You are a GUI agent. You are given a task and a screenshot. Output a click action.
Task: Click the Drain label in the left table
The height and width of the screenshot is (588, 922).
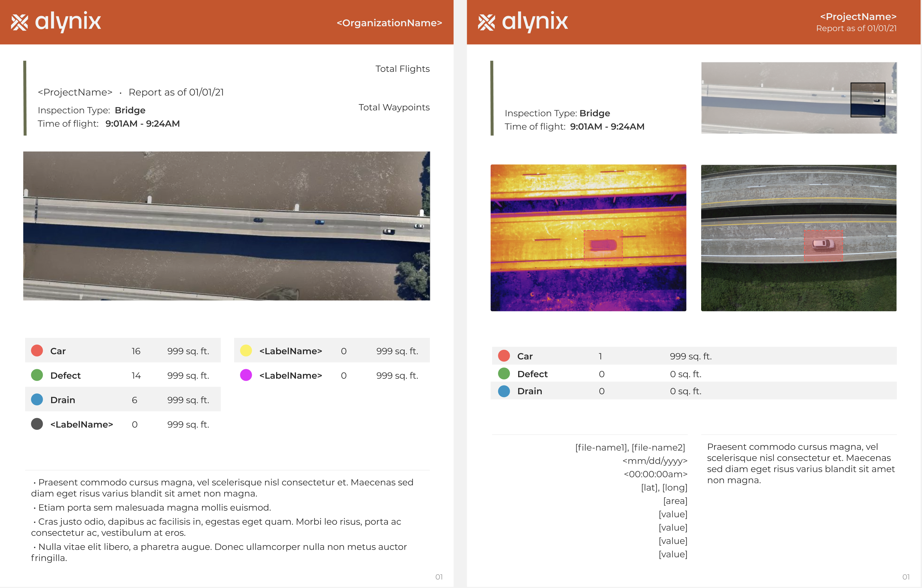pyautogui.click(x=62, y=400)
